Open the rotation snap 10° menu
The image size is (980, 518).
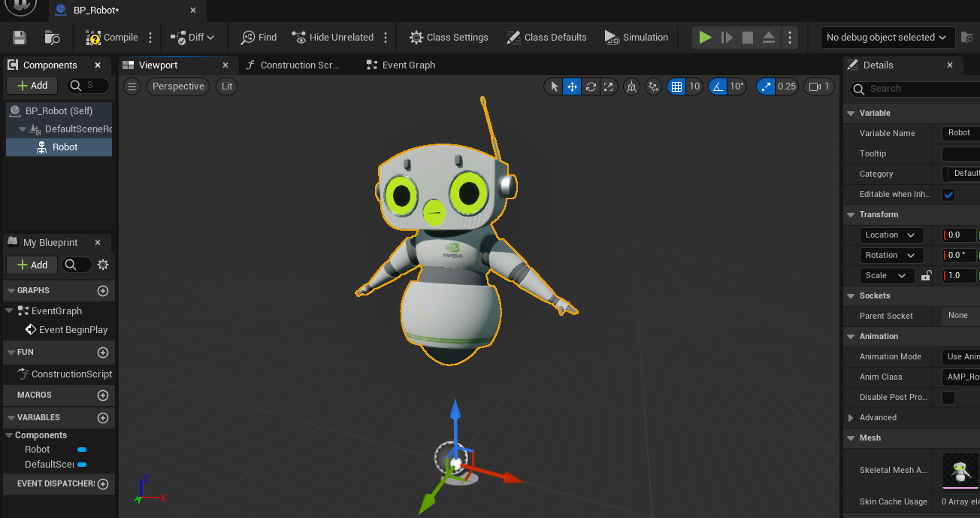tap(737, 86)
